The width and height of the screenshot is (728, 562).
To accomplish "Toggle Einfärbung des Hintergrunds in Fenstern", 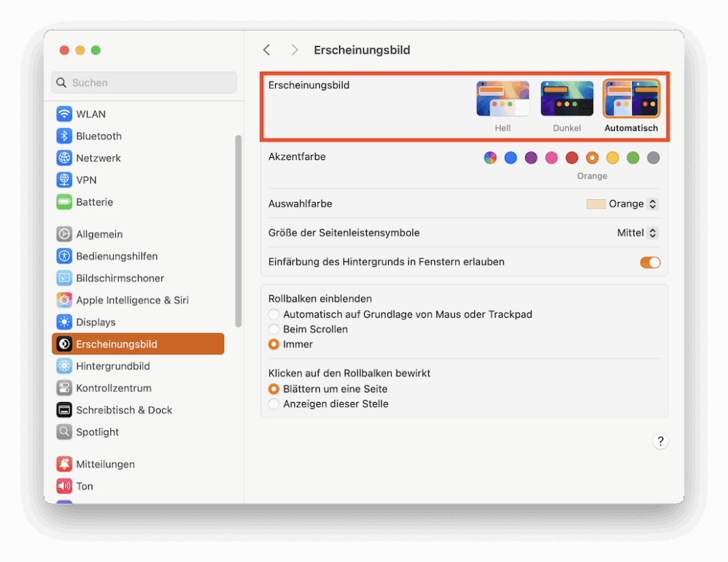I will (x=650, y=263).
